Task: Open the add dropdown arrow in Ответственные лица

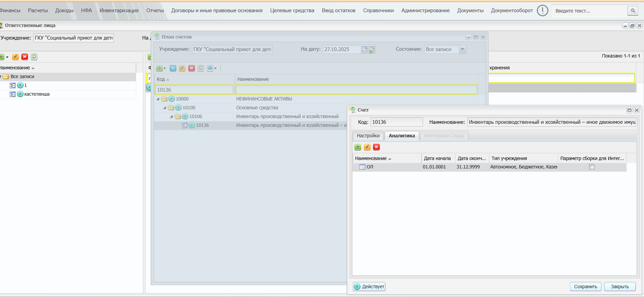Action: (x=7, y=57)
